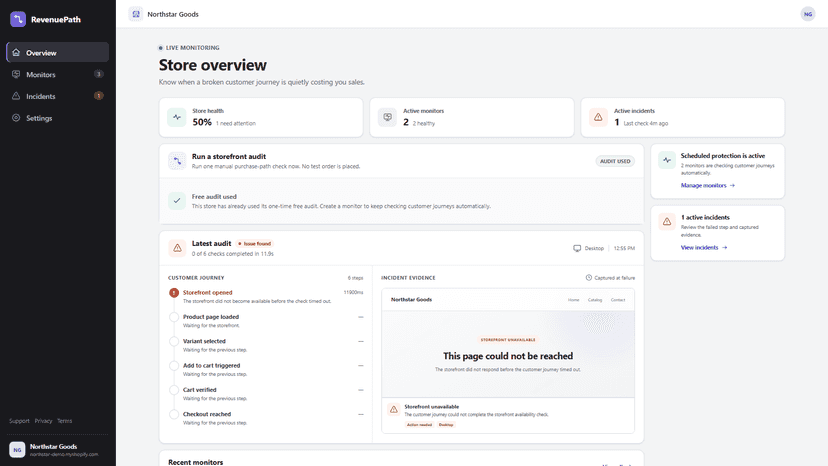Click the Store health 50% value
Image resolution: width=828 pixels, height=466 pixels.
(202, 122)
